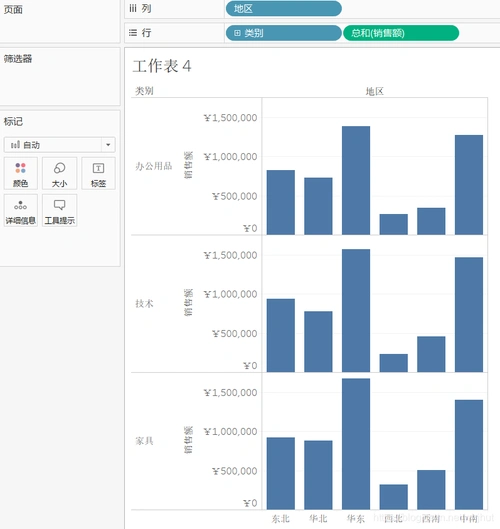Select the 总和(销售额) green pill
Screen dimensions: 500x529
tap(401, 33)
